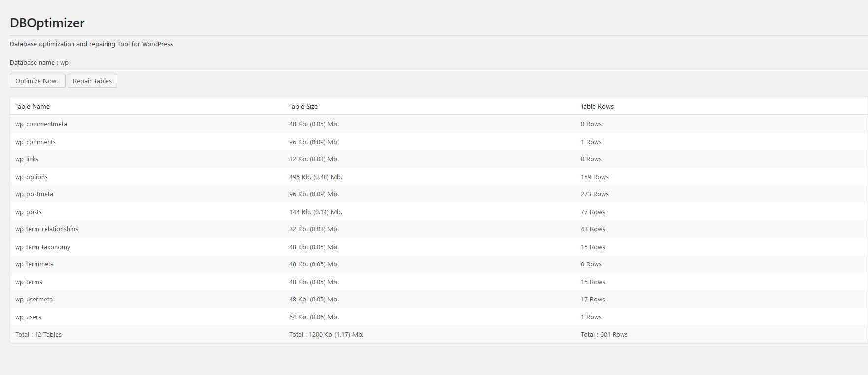Select the wp_postmeta table name

[34, 194]
